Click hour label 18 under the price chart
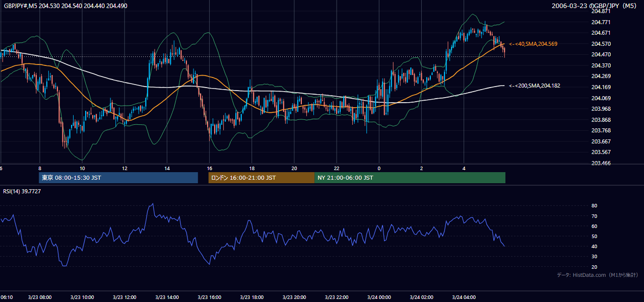The image size is (644, 302). [x=252, y=168]
